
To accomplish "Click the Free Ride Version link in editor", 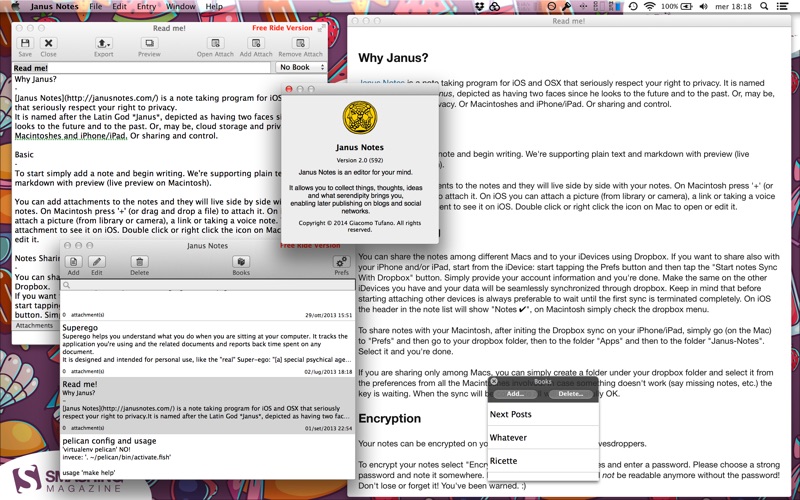I will click(x=282, y=28).
